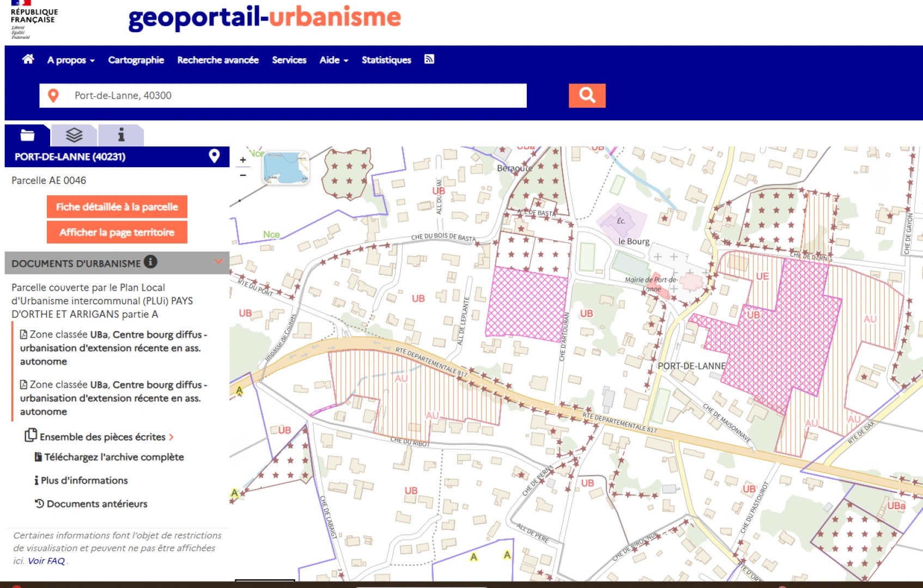This screenshot has width=923, height=588.
Task: Locate Port-de-Lanne with the header pin icon
Action: (x=214, y=156)
